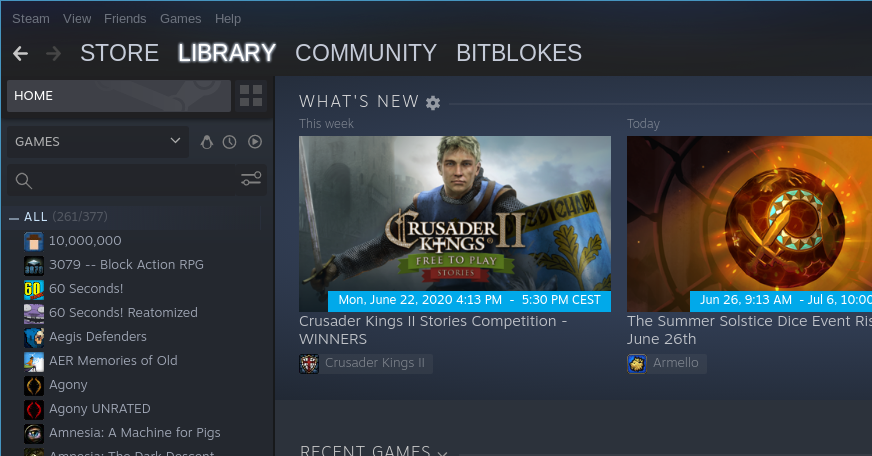Click the forward navigation arrow
Viewport: 872px width, 456px height.
point(53,53)
